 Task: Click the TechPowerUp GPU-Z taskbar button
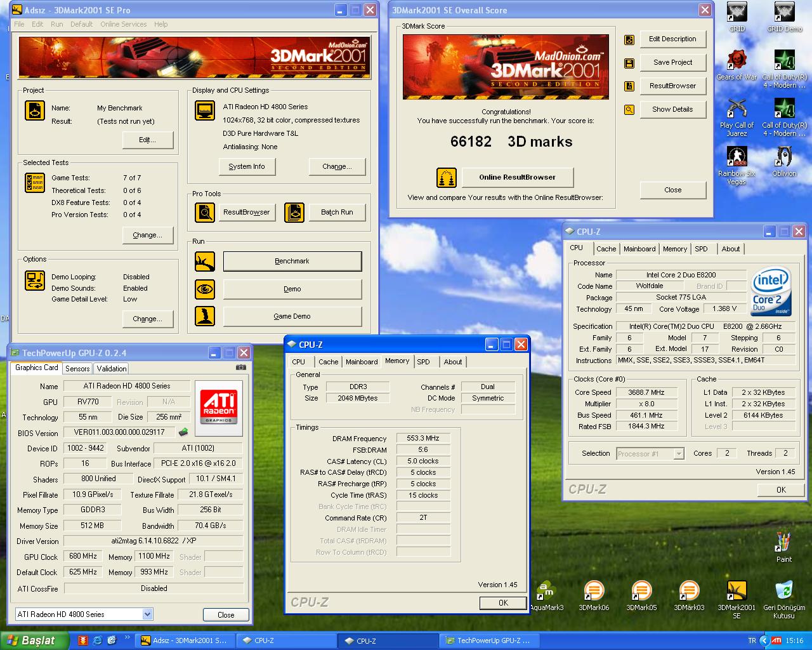[488, 641]
